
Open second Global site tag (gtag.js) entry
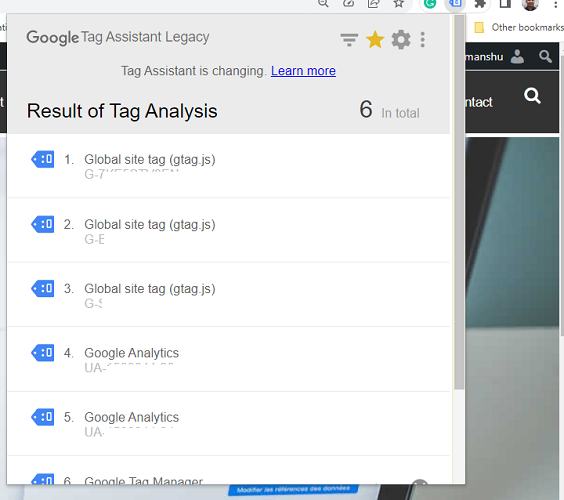(228, 230)
